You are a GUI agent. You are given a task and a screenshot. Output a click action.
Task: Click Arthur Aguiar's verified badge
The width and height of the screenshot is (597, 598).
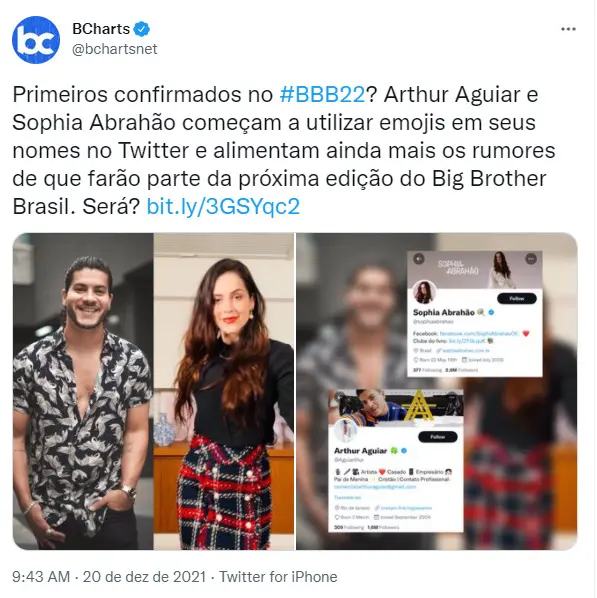pos(404,451)
